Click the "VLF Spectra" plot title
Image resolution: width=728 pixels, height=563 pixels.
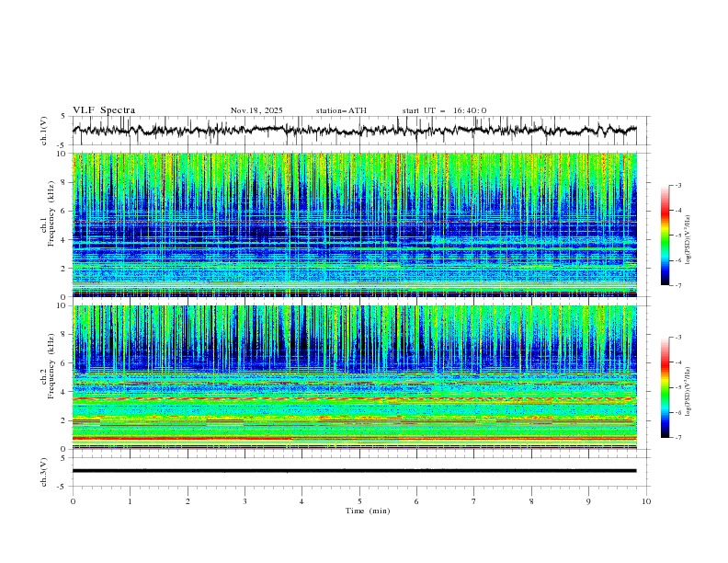(x=104, y=110)
